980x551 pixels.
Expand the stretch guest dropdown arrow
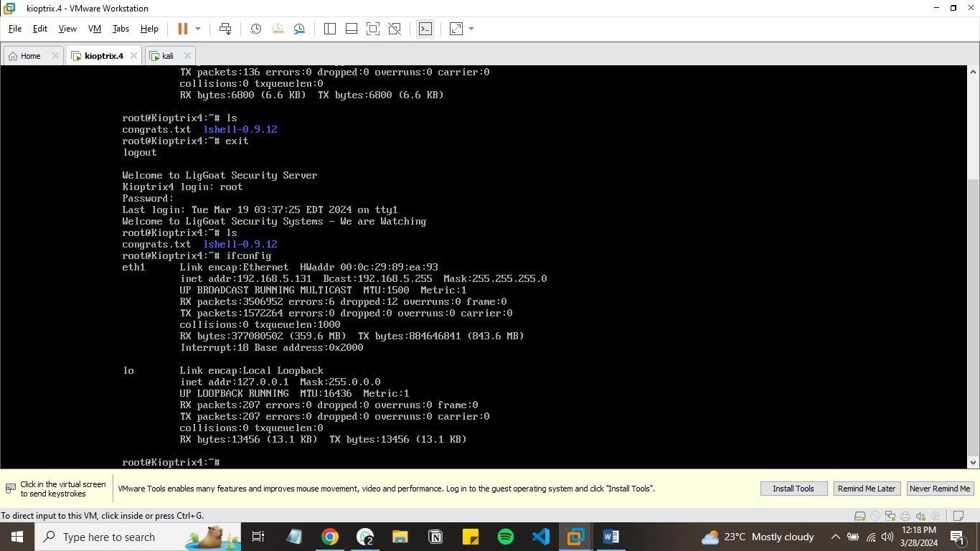click(471, 29)
